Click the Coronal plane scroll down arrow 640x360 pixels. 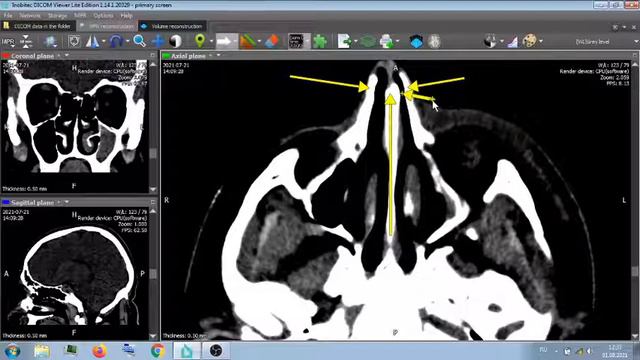click(153, 189)
